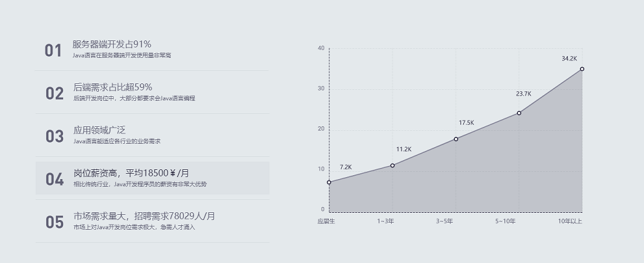644x263 pixels.
Task: Click the 34.2K data point marker
Action: (x=582, y=69)
